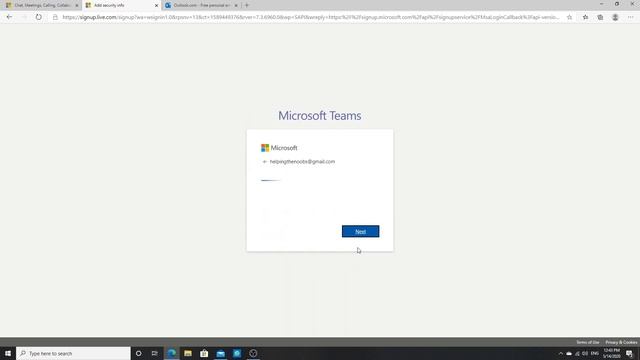Open a new browser tab
The height and width of the screenshot is (360, 640).
pyautogui.click(x=247, y=5)
